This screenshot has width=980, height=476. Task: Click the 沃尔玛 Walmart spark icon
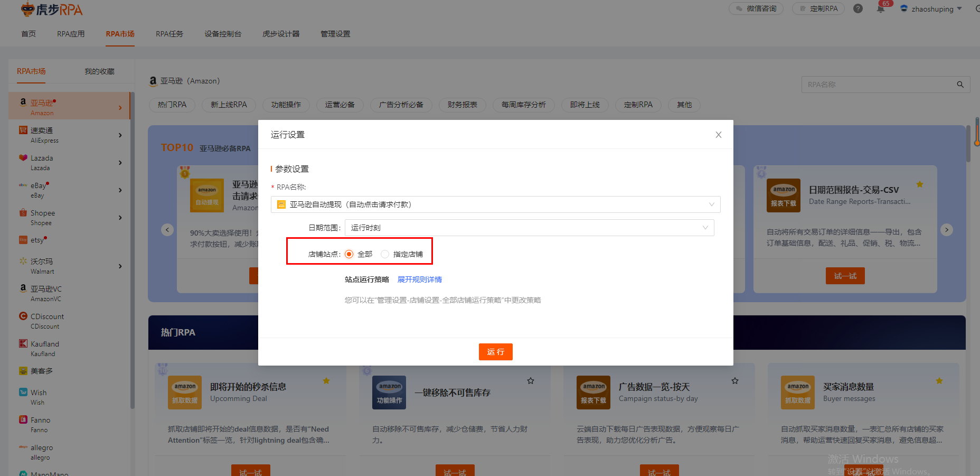pyautogui.click(x=23, y=261)
